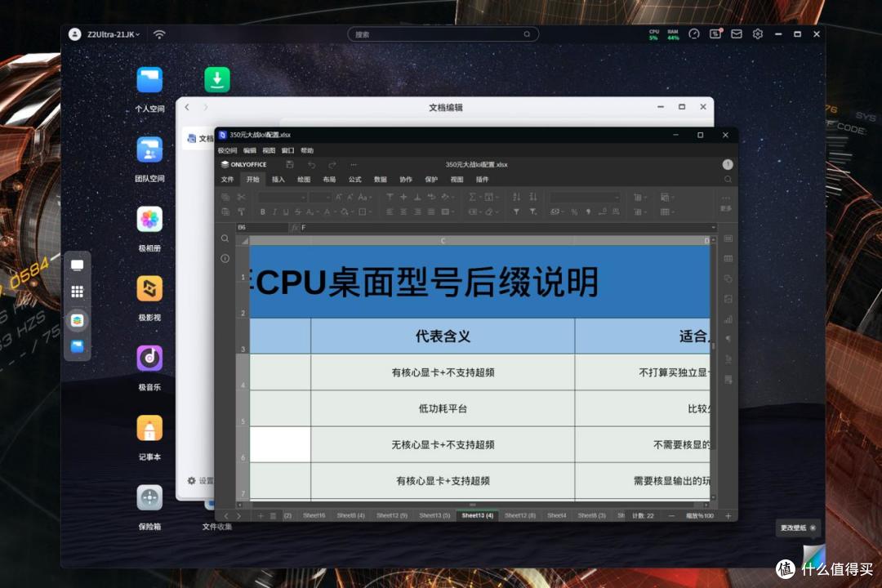
Task: Decrease font size with the smaller A icon
Action: coord(350,197)
